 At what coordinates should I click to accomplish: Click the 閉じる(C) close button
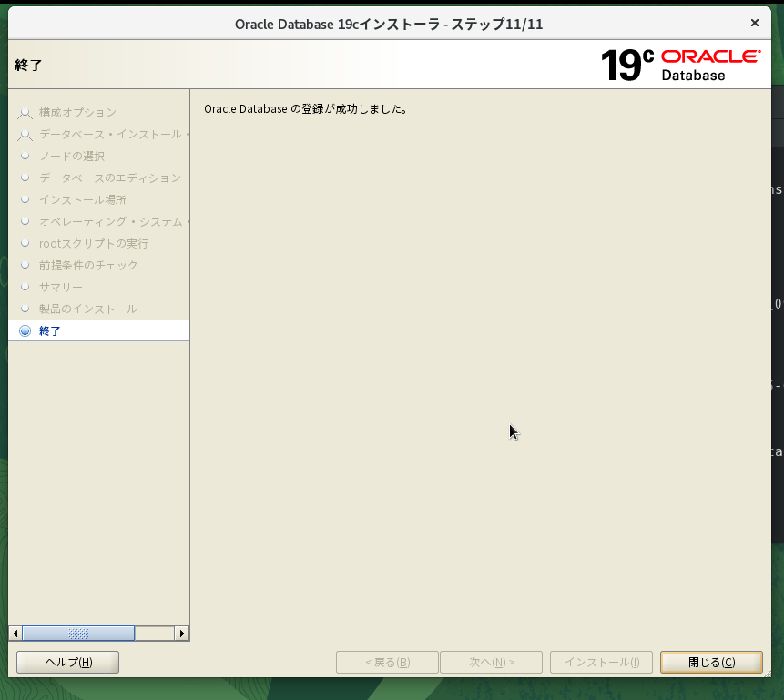[x=711, y=662]
